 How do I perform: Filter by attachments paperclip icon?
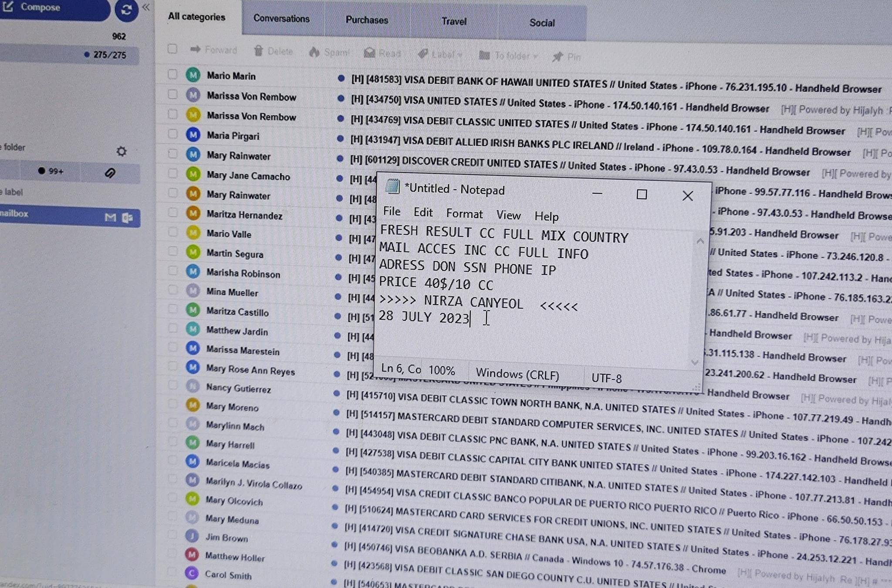110,173
